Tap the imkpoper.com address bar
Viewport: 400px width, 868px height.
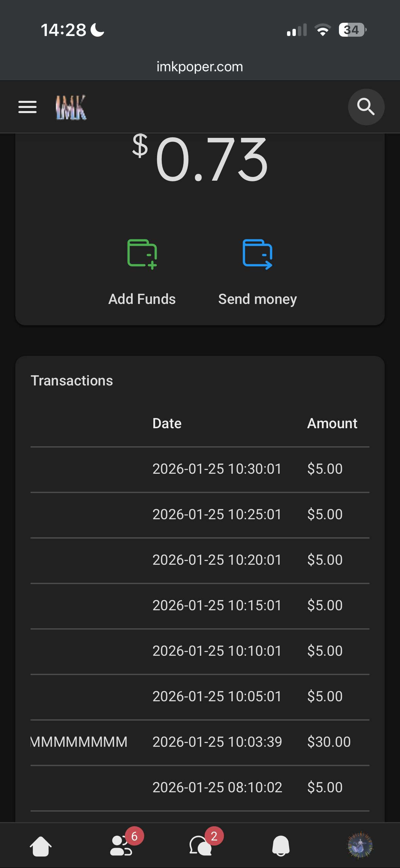200,67
